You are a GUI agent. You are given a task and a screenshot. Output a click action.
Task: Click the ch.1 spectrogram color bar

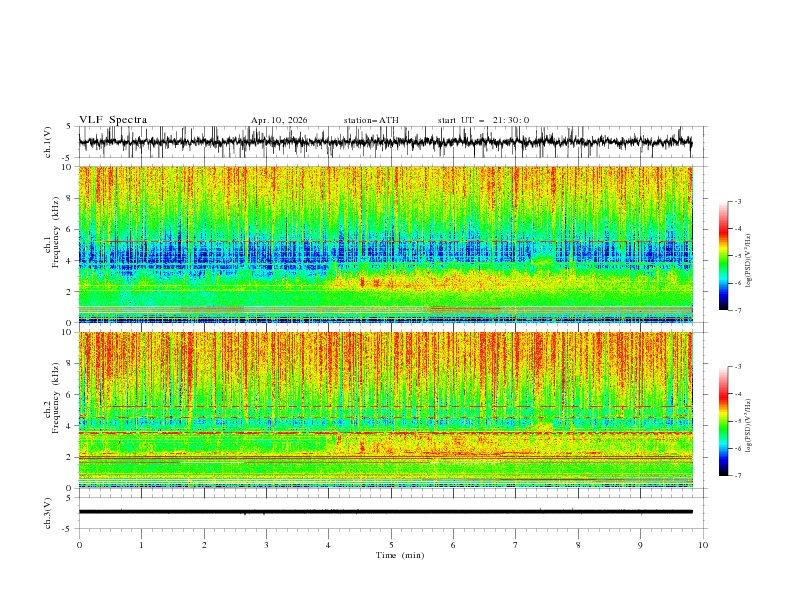(723, 256)
